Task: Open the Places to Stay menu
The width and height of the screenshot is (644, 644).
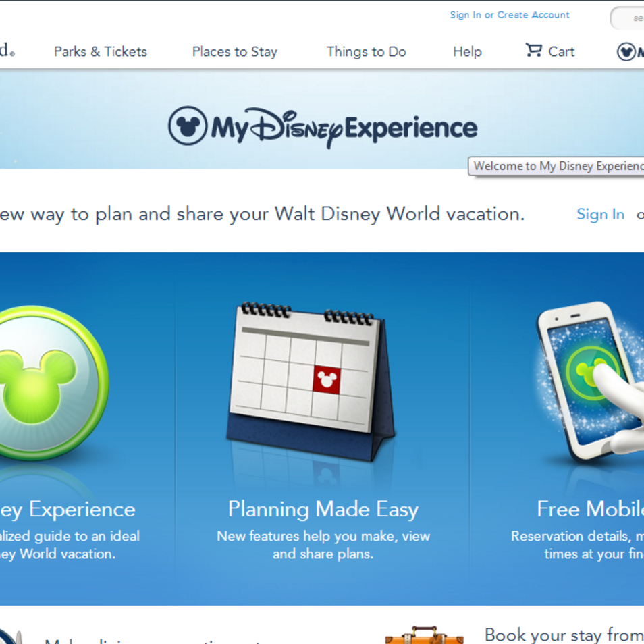Action: pyautogui.click(x=235, y=52)
